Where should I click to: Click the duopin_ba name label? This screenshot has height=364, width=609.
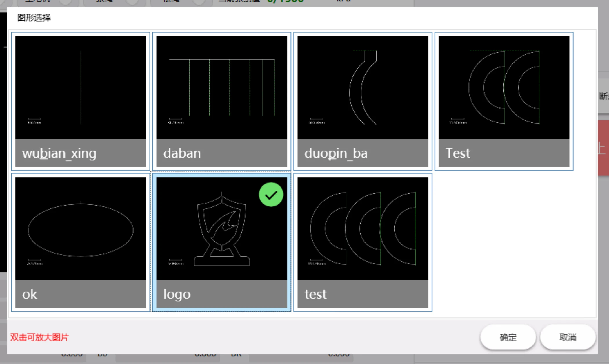(x=336, y=153)
